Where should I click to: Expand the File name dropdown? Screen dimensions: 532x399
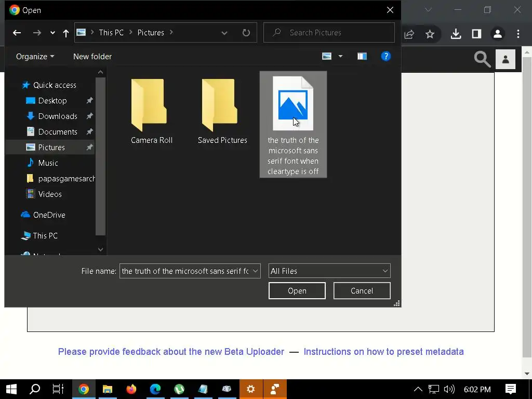tap(256, 271)
